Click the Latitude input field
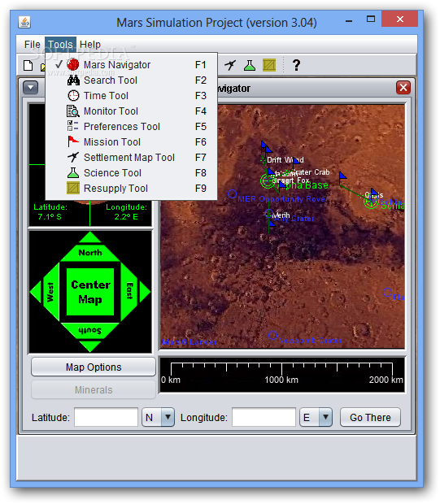The image size is (440, 504). 107,417
